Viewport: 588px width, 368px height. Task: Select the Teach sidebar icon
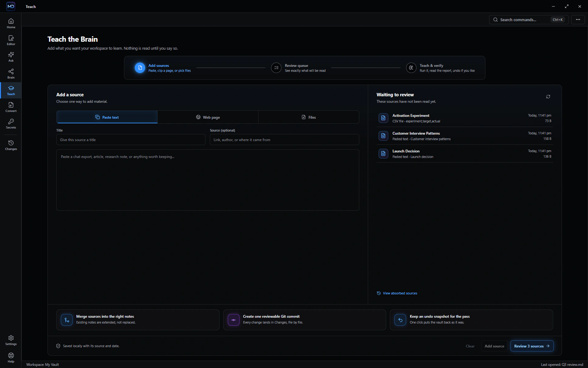pyautogui.click(x=11, y=90)
